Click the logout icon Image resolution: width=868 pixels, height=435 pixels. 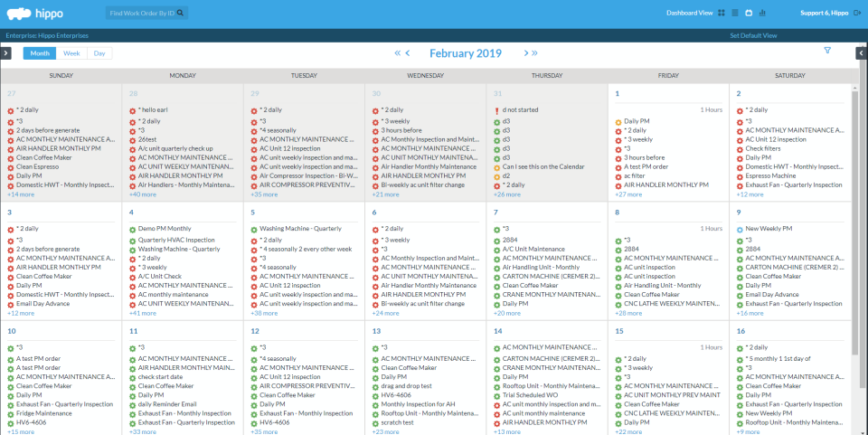(857, 13)
